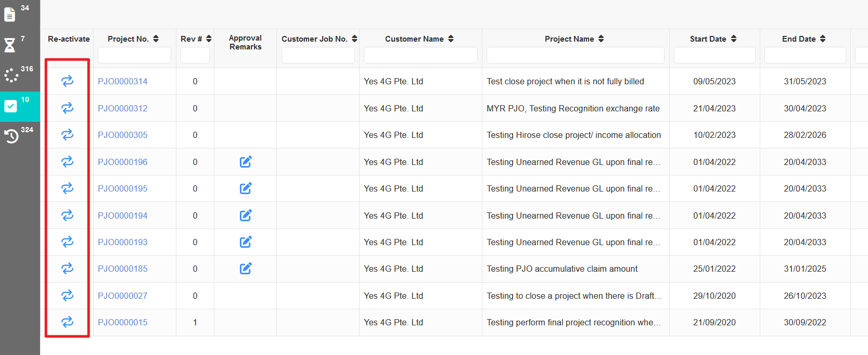
Task: Click the Customer Job No. filter box
Action: 318,55
